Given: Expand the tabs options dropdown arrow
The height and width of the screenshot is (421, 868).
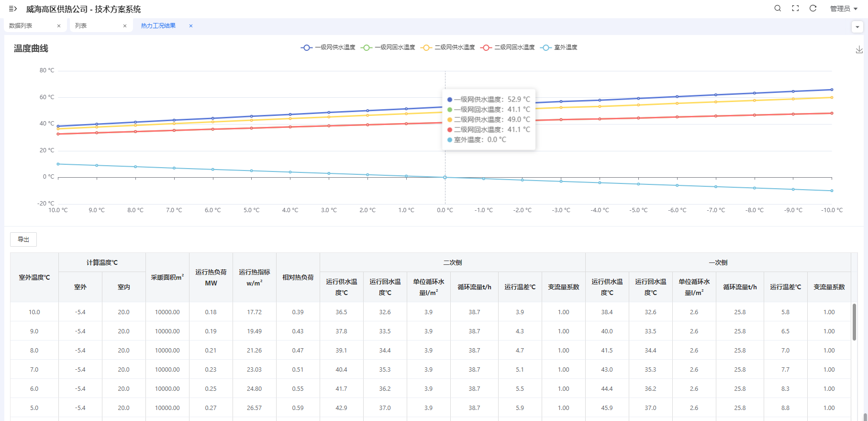Looking at the screenshot, I should click(857, 27).
